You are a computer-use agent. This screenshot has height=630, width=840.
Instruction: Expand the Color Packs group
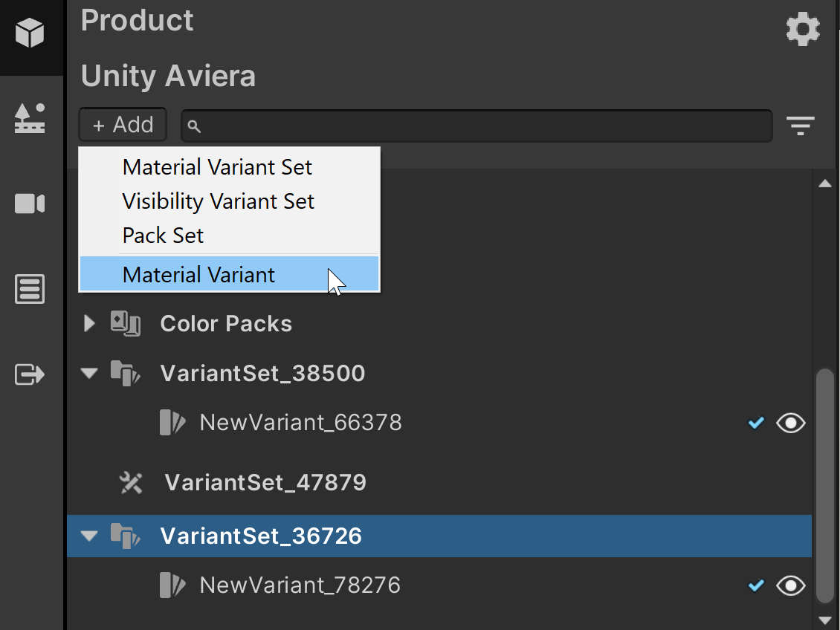point(88,322)
